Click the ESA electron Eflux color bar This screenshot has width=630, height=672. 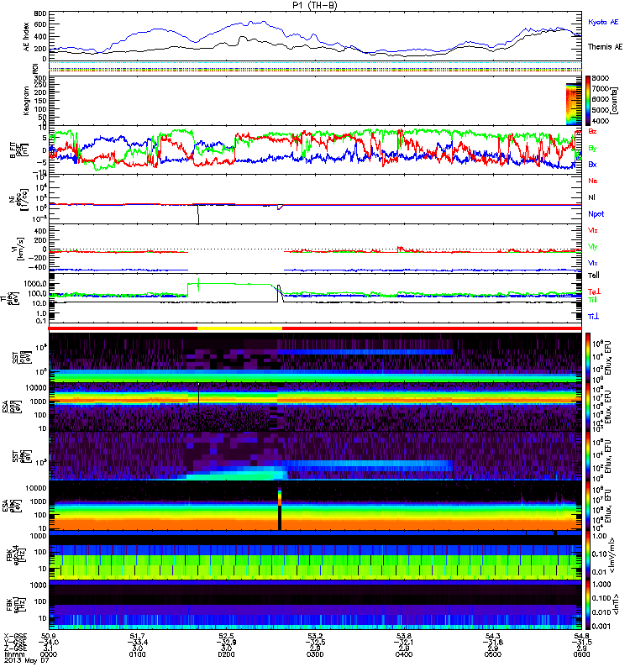[588, 506]
